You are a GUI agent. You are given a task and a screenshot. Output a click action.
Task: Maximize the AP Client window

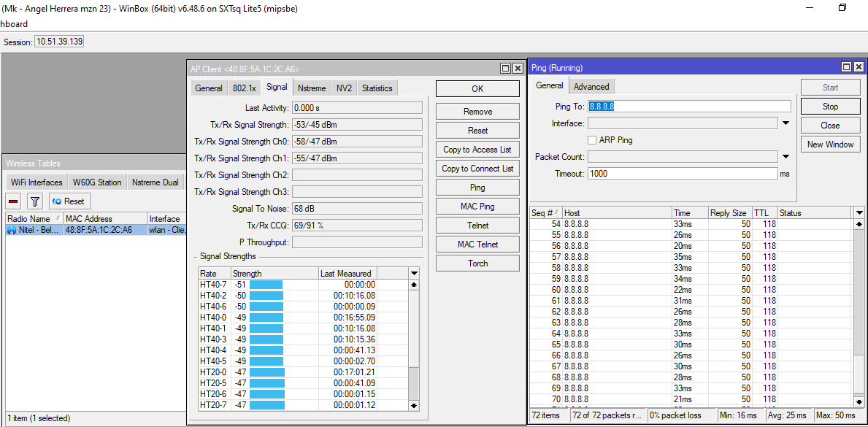505,68
